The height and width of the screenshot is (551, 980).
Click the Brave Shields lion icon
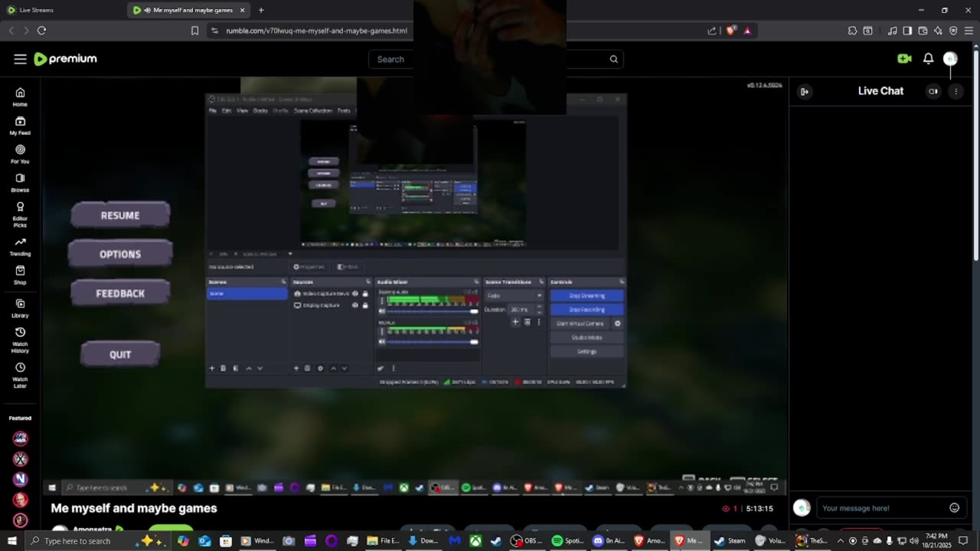click(x=730, y=31)
